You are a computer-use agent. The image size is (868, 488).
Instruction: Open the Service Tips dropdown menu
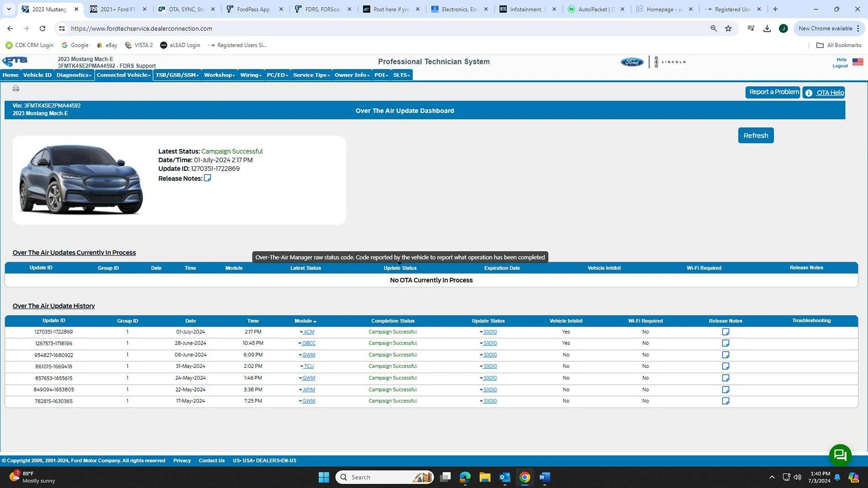pyautogui.click(x=311, y=75)
